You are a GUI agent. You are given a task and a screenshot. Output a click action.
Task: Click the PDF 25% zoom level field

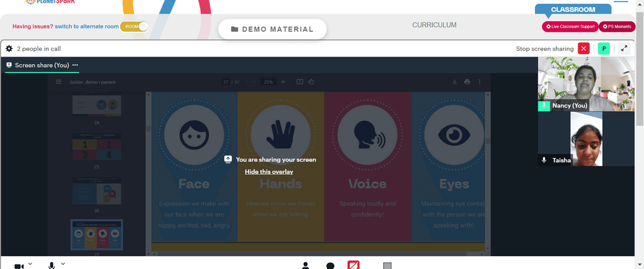(268, 82)
